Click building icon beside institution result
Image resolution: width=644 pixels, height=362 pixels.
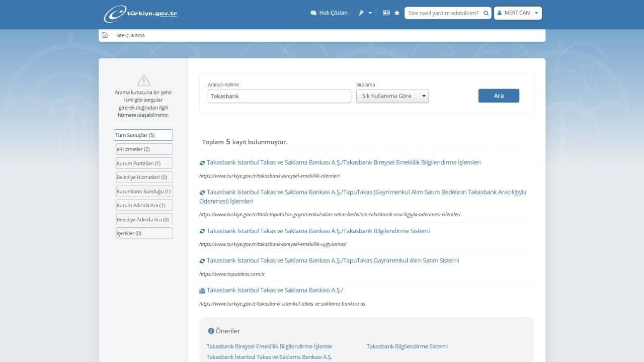(x=202, y=291)
